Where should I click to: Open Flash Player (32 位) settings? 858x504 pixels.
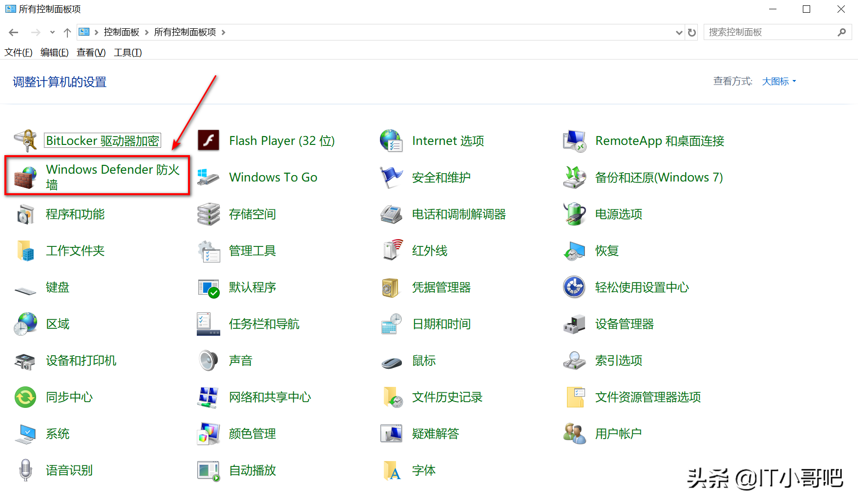[282, 141]
